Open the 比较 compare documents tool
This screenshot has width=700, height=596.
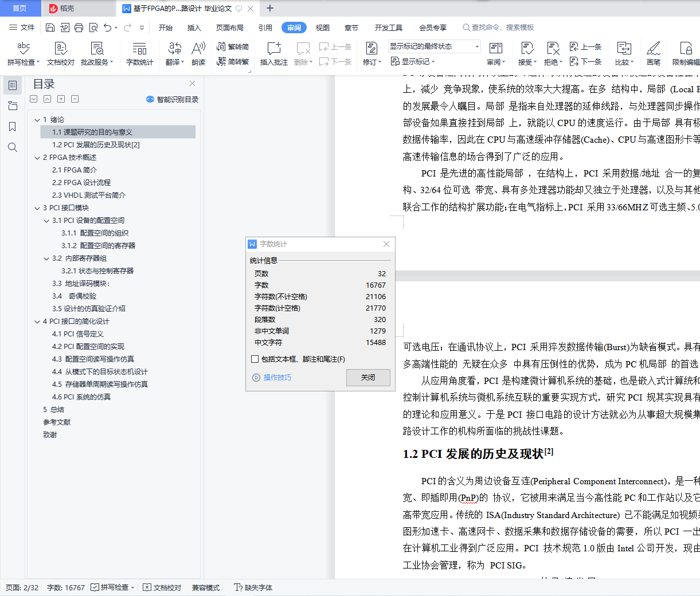(x=624, y=54)
